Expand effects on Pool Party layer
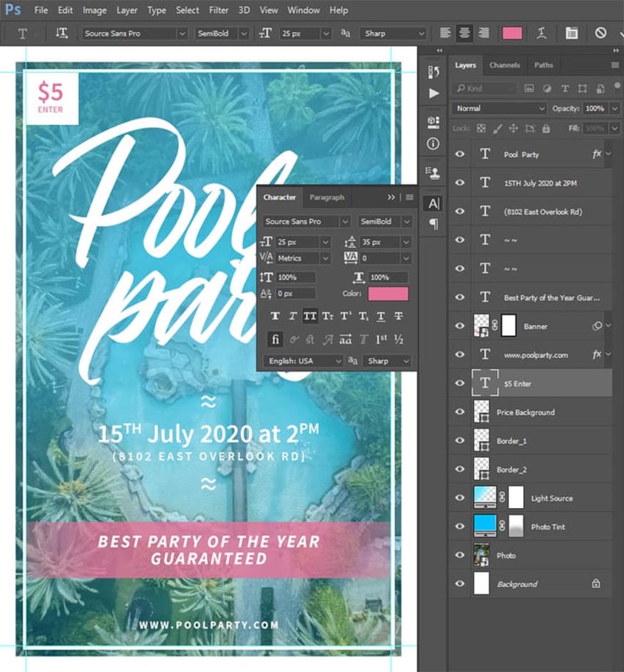The image size is (624, 672). point(609,154)
